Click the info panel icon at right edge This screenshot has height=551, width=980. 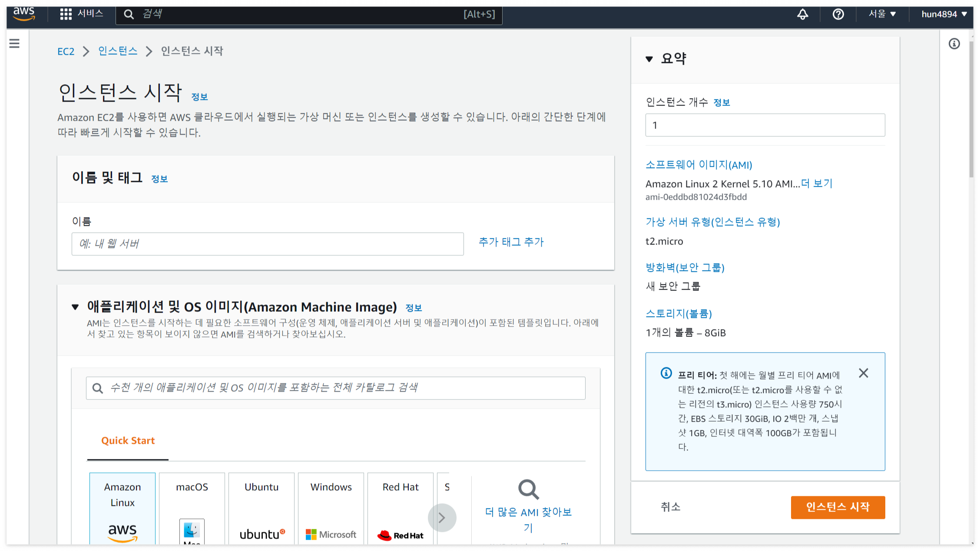954,44
